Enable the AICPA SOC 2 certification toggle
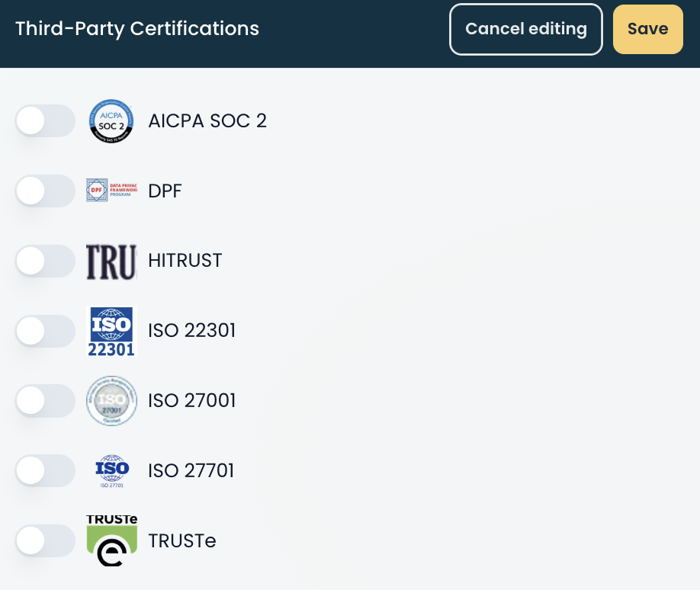The image size is (700, 590). coord(45,120)
